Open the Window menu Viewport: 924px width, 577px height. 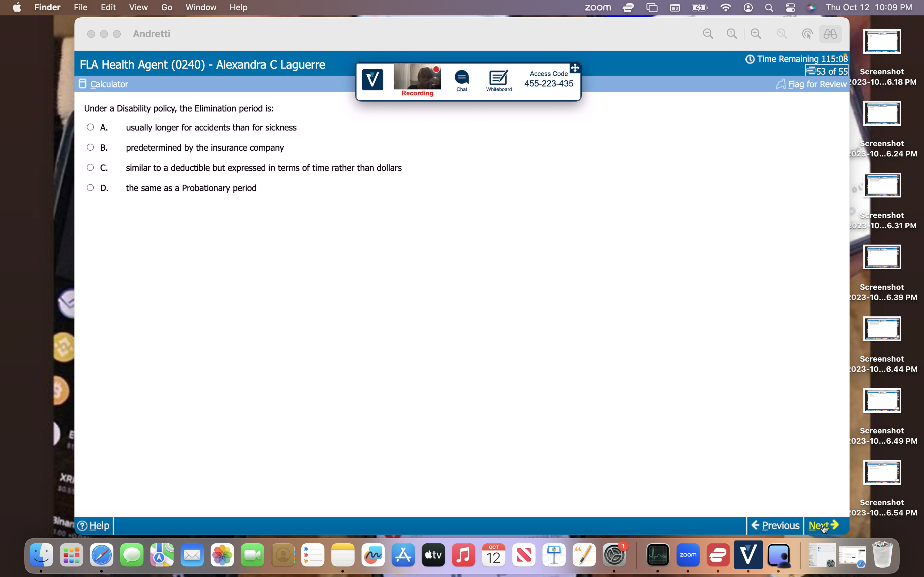(x=201, y=7)
